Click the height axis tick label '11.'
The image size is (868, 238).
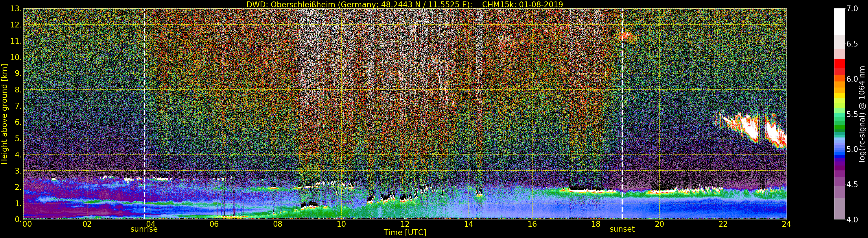click(16, 41)
